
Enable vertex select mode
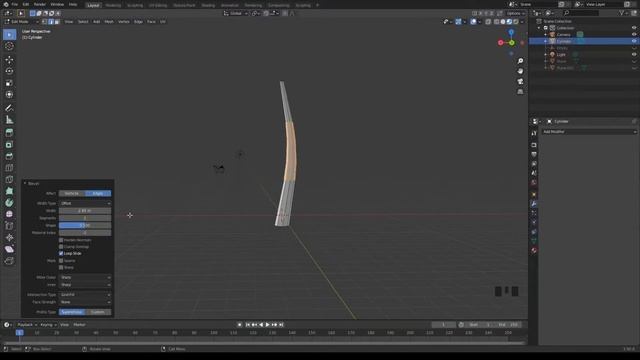click(x=44, y=22)
